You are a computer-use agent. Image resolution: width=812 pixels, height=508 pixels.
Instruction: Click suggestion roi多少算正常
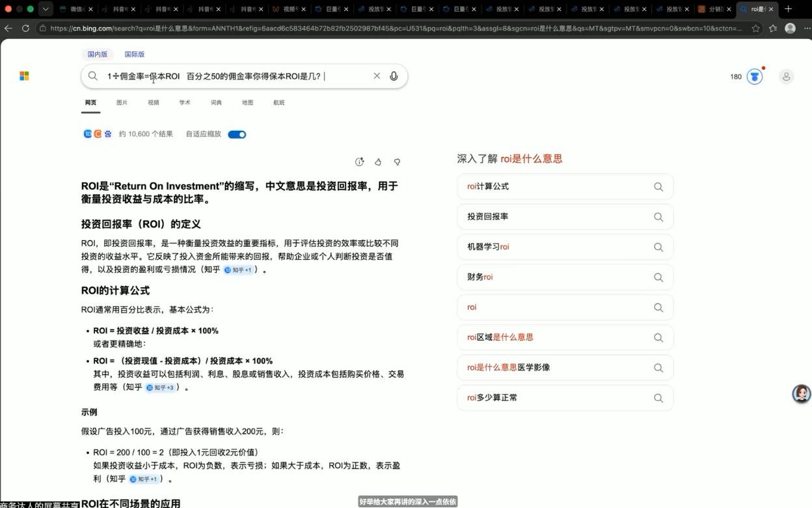[x=565, y=398]
